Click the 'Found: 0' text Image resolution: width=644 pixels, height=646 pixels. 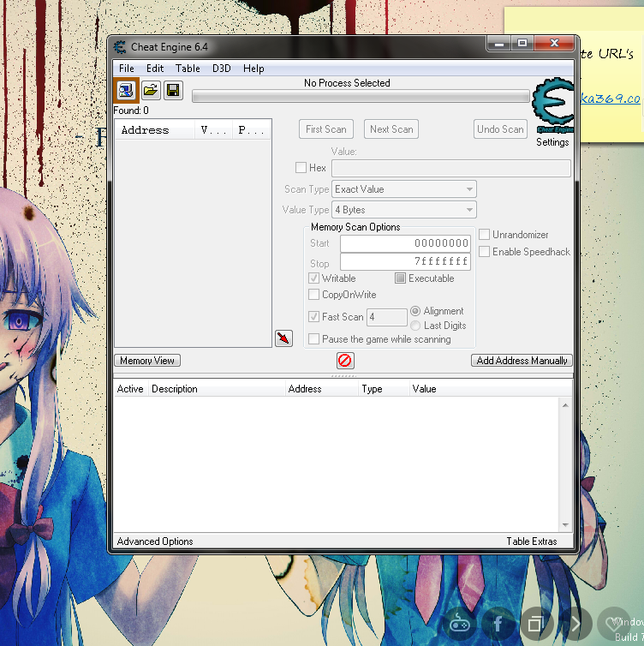click(131, 111)
